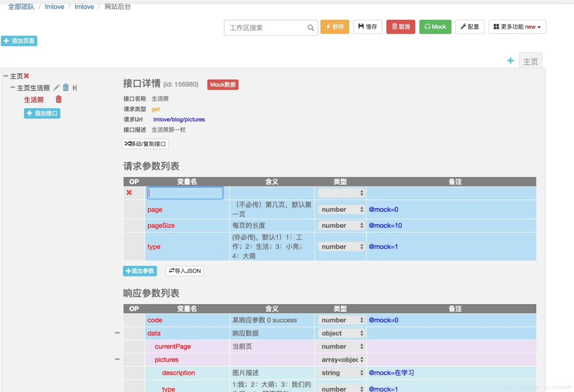Click the pictures variable name
The height and width of the screenshot is (392, 574).
point(166,360)
